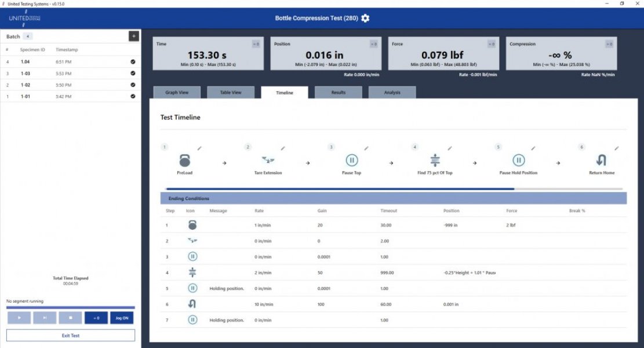Zero the Force reading tile
The height and width of the screenshot is (348, 644).
pyautogui.click(x=491, y=44)
